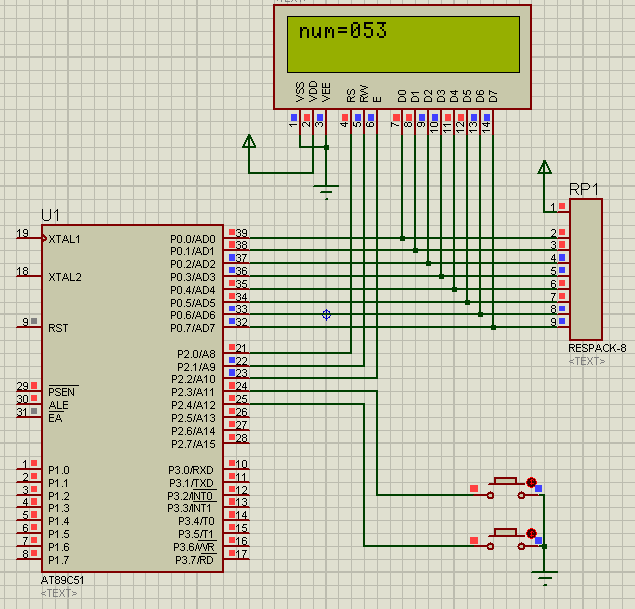
Task: Select the power terminal arrow left of the LCD
Action: pyautogui.click(x=248, y=143)
